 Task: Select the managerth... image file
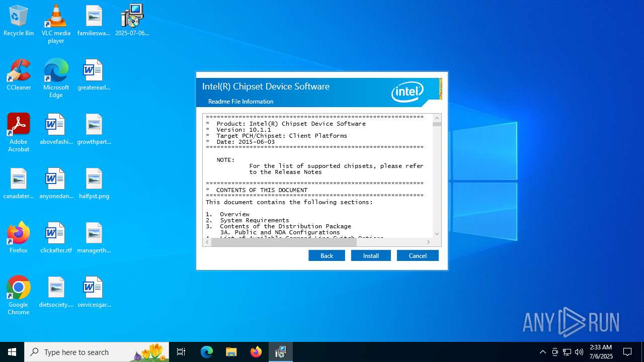pos(94,238)
